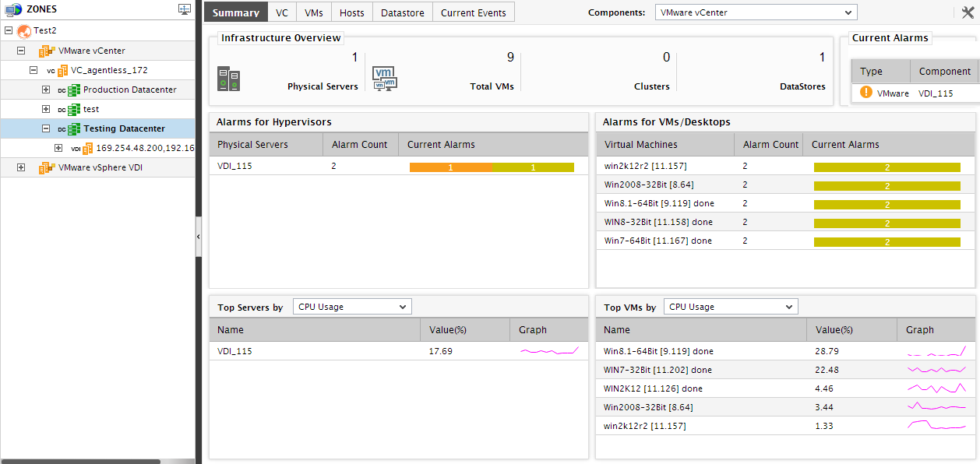This screenshot has width=980, height=464.
Task: Click the Zones monitor icon in header
Action: 13,9
